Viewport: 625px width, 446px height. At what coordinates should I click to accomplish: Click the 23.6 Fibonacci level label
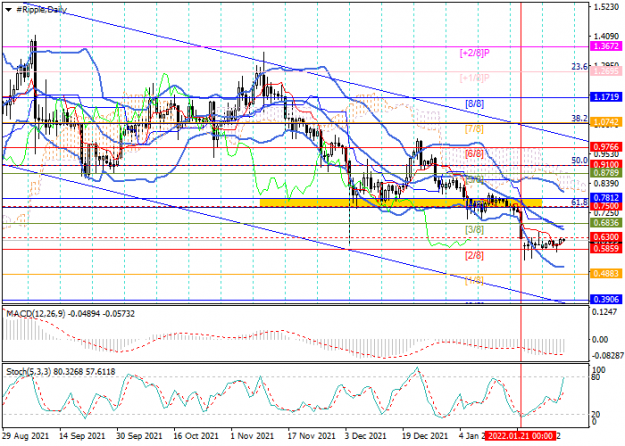tap(579, 67)
